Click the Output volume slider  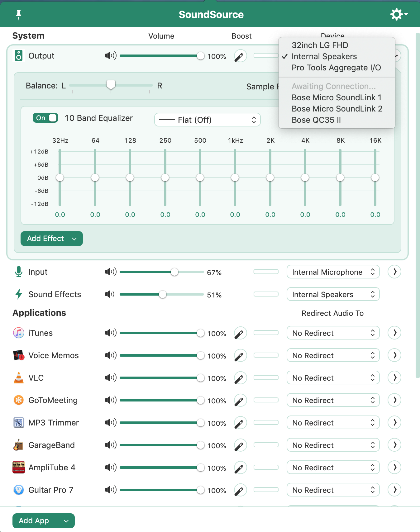click(162, 56)
